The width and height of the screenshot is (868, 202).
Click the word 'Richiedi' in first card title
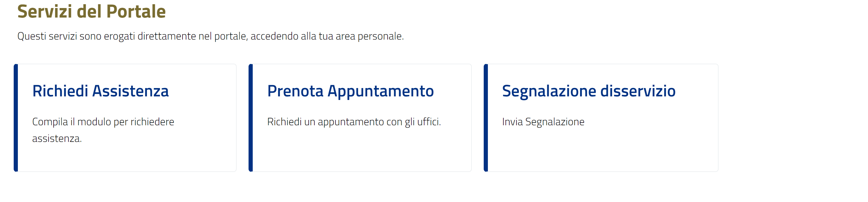(x=60, y=91)
